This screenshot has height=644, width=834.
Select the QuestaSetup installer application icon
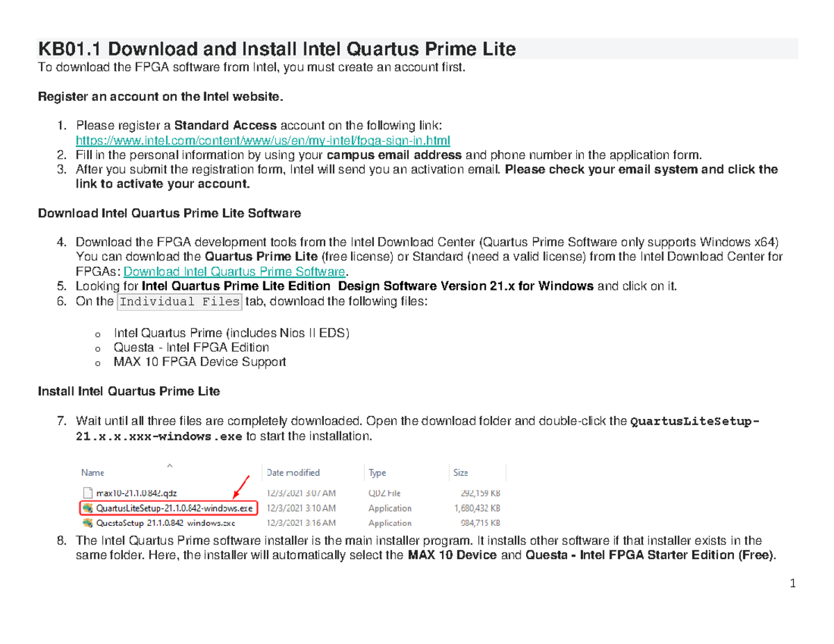coord(87,523)
